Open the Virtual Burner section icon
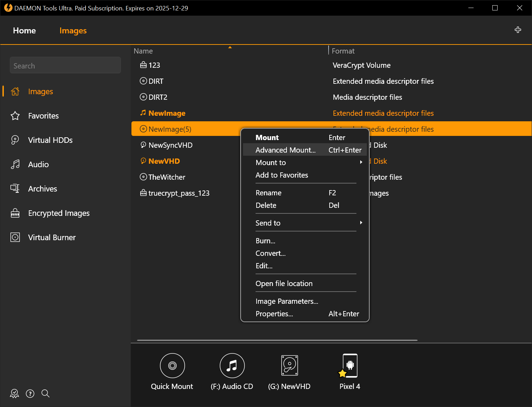Screen dimensions: 532x407 (15, 237)
